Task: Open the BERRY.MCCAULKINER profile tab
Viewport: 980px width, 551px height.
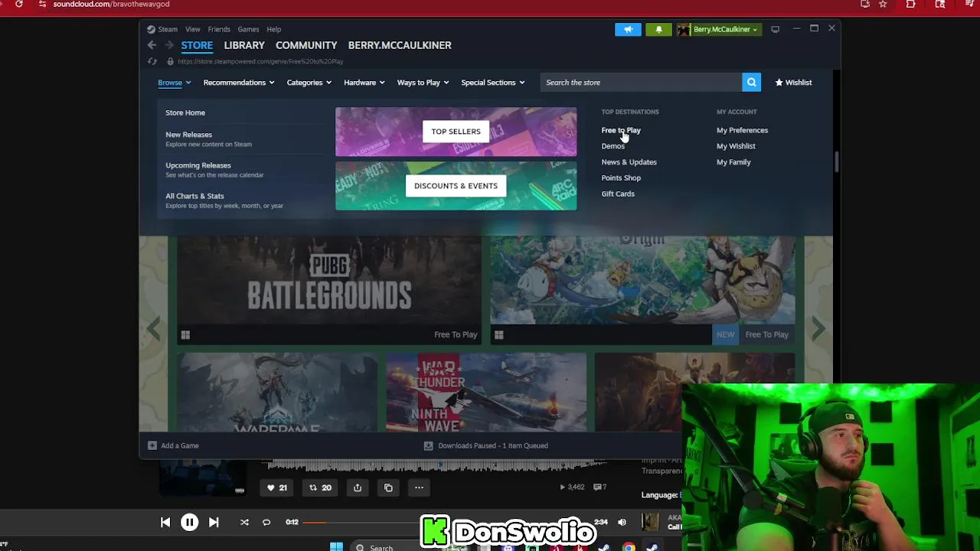Action: point(400,45)
